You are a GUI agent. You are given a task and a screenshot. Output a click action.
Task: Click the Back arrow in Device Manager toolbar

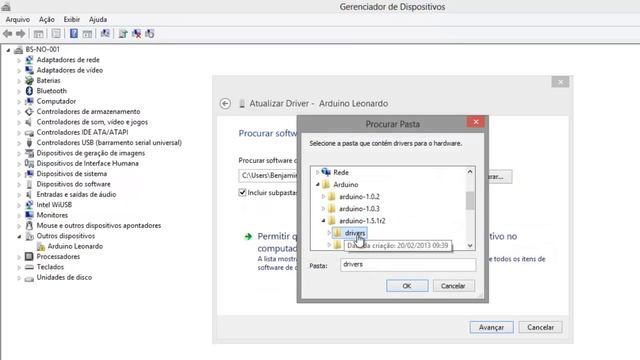[x=7, y=34]
